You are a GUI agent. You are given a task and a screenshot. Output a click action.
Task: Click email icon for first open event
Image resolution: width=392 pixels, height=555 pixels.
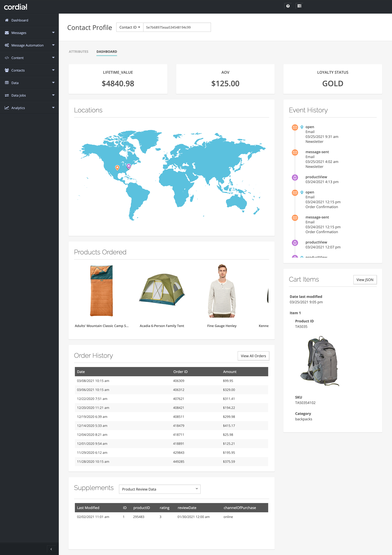[x=295, y=127]
